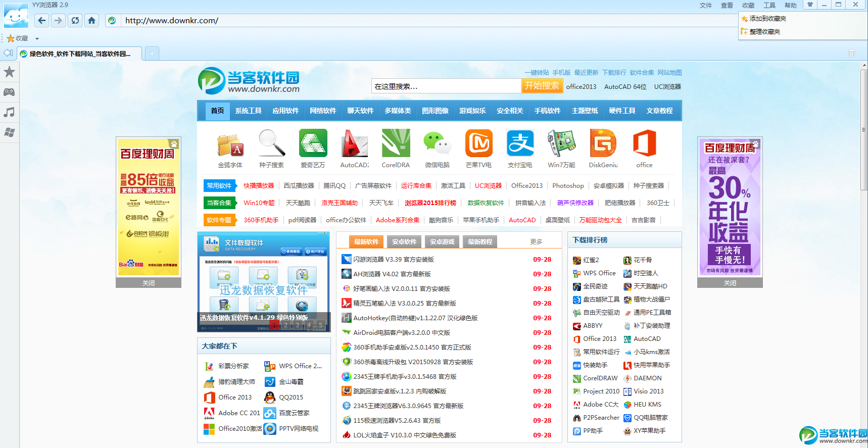Open the game controller sidebar icon
The image size is (868, 448).
pos(9,92)
